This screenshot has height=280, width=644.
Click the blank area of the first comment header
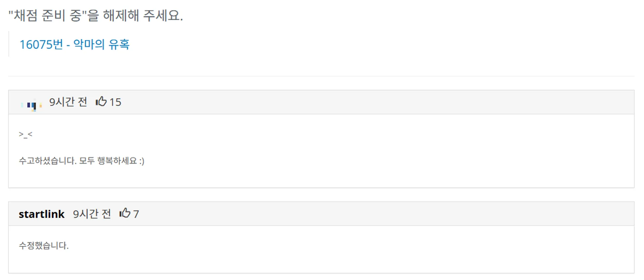[x=369, y=102]
